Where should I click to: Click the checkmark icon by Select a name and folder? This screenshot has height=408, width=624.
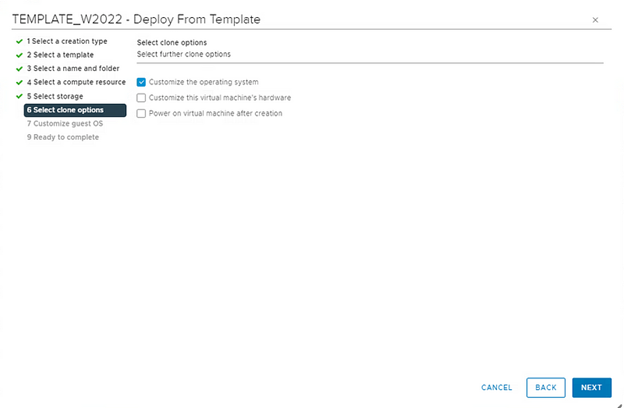19,68
